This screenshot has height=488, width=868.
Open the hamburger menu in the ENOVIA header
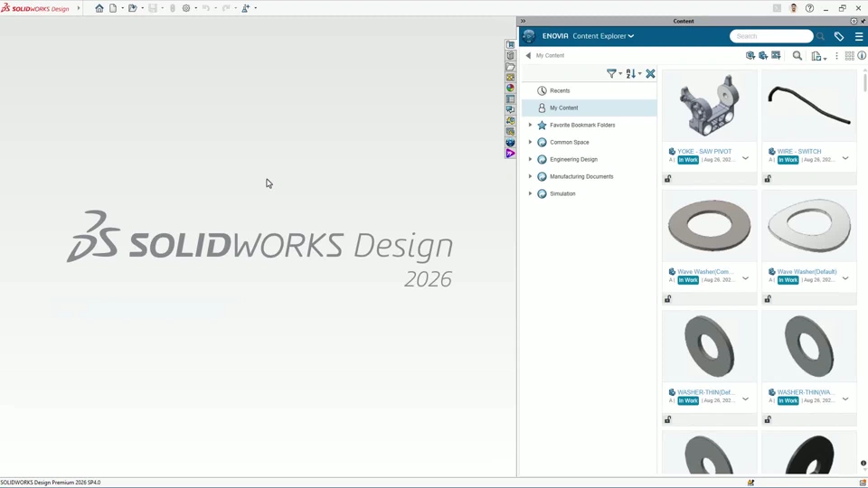point(859,36)
